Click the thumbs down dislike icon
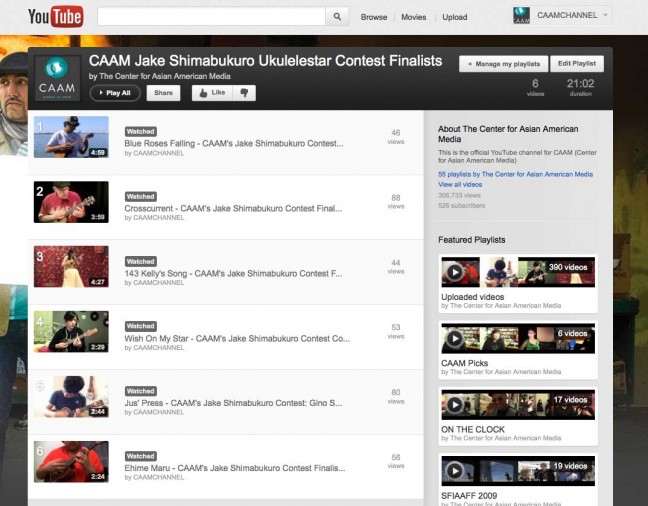The image size is (648, 506). pyautogui.click(x=243, y=93)
